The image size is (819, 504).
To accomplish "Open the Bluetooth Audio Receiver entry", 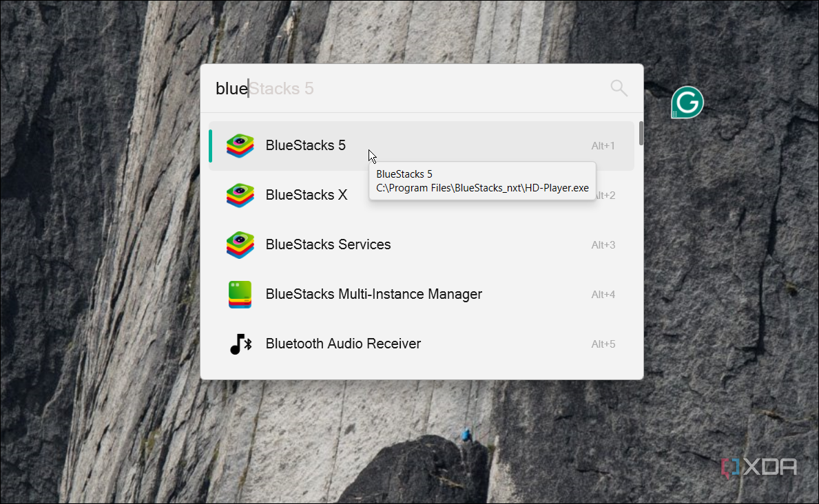I will tap(343, 344).
